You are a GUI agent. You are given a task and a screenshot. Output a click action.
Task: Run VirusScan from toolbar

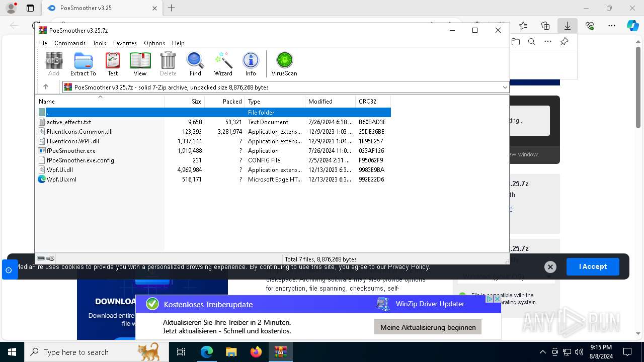tap(284, 64)
